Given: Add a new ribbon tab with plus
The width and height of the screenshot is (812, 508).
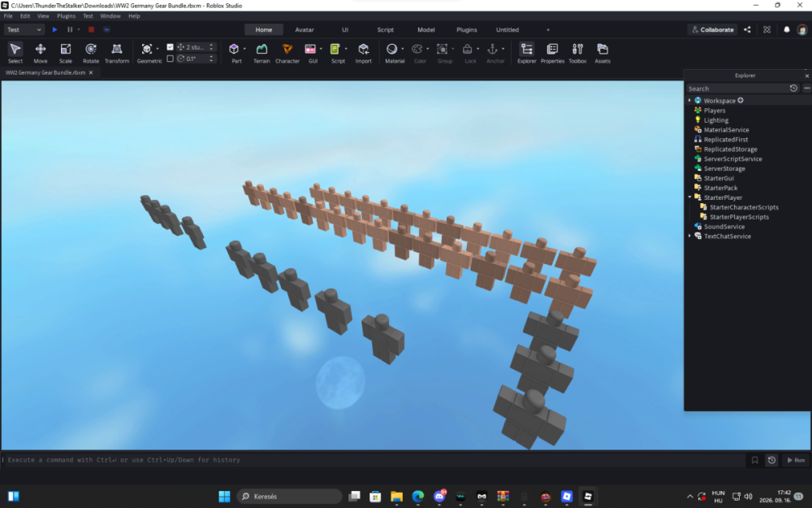Looking at the screenshot, I should (x=548, y=29).
